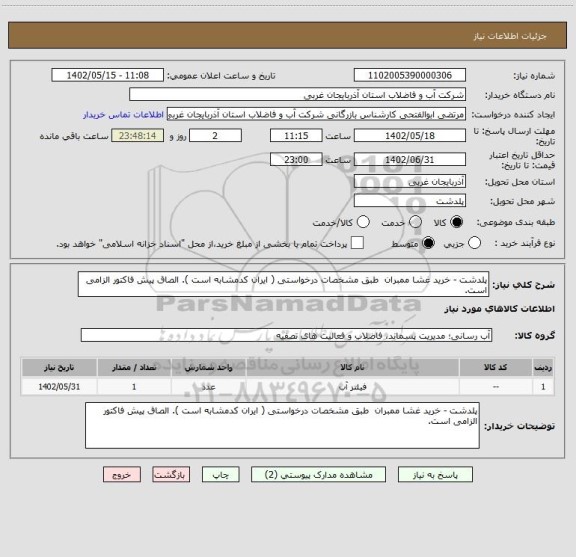Toggle the Islamic treasury payment checkbox
576x557 pixels.
[x=357, y=243]
